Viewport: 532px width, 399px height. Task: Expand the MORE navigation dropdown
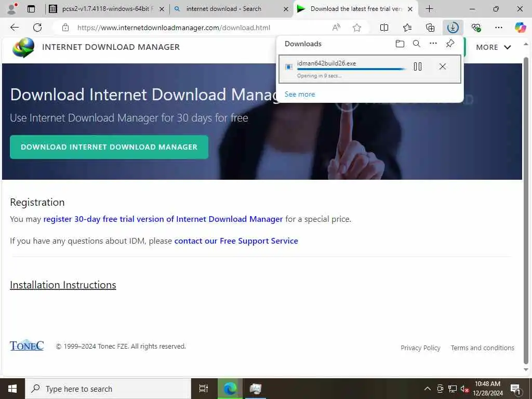(x=494, y=47)
